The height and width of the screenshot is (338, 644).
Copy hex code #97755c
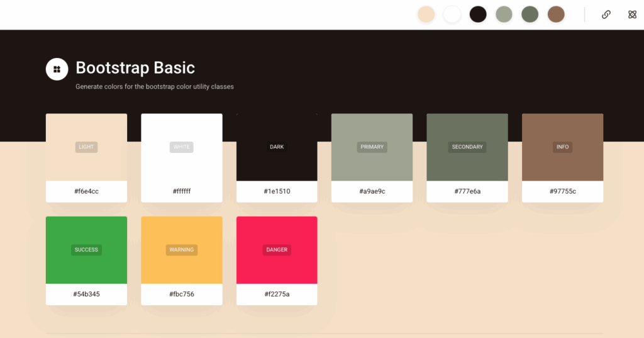coord(563,191)
